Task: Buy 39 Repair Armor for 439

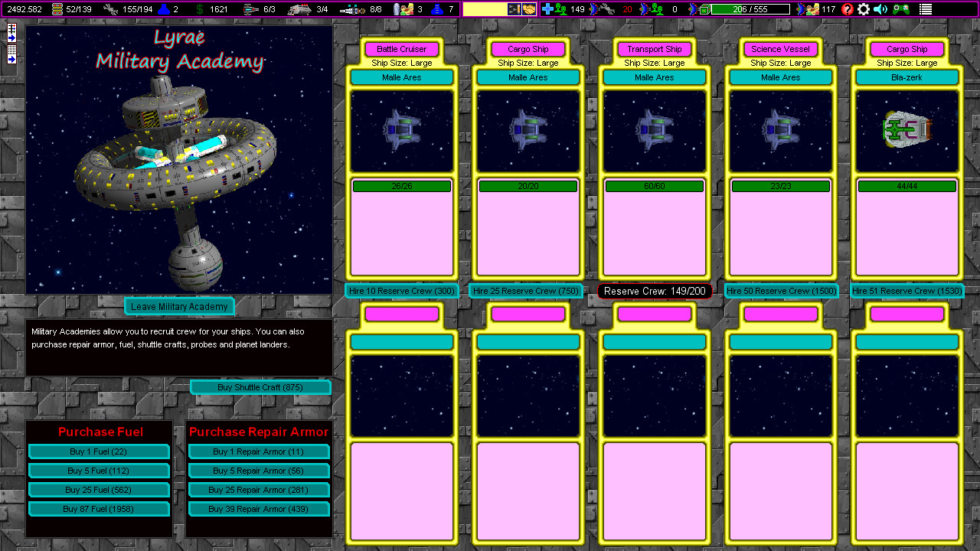Action: (259, 508)
